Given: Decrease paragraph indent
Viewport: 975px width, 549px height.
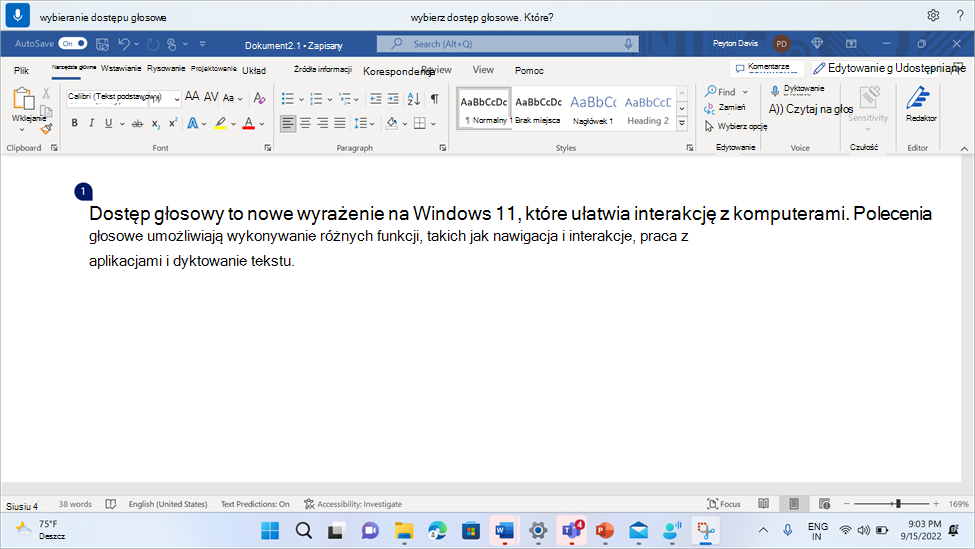Looking at the screenshot, I should (x=376, y=98).
